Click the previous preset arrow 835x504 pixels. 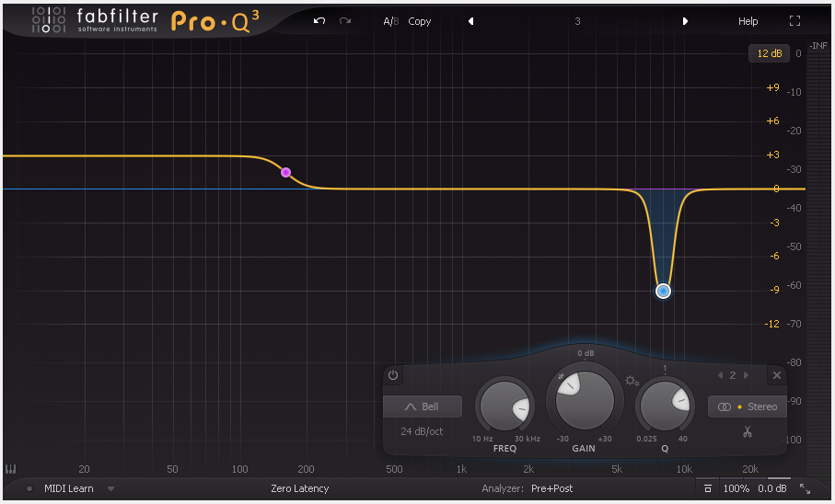click(470, 21)
